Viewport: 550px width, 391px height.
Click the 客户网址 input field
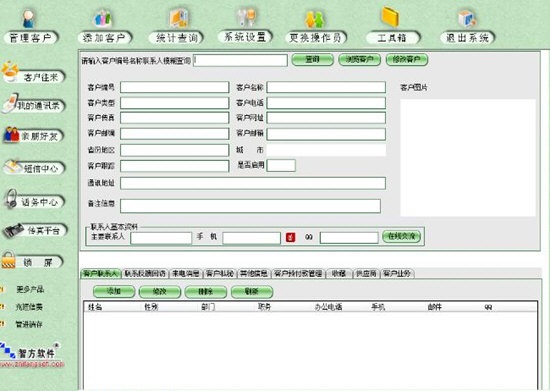point(326,118)
